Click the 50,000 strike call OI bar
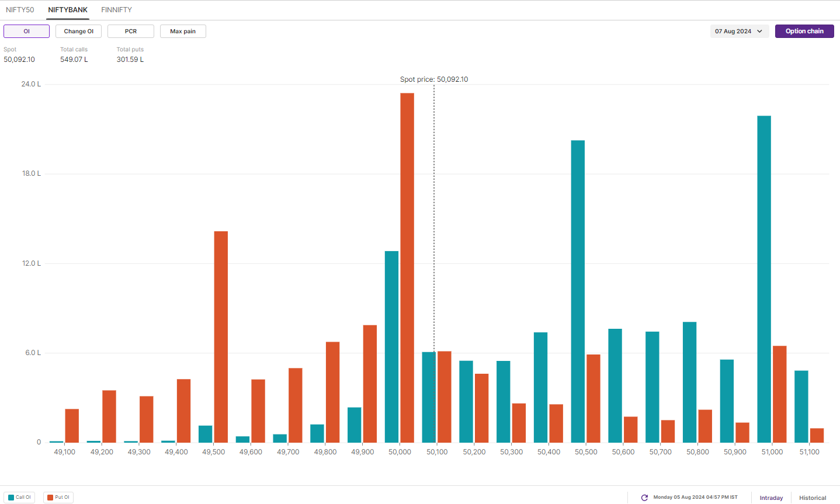This screenshot has height=504, width=840. click(x=391, y=347)
